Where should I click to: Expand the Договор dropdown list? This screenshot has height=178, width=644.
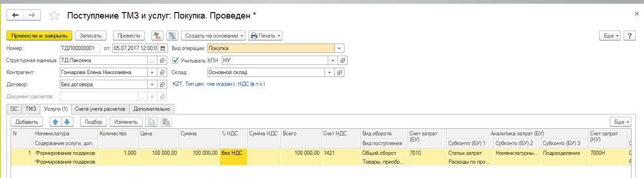(x=152, y=85)
